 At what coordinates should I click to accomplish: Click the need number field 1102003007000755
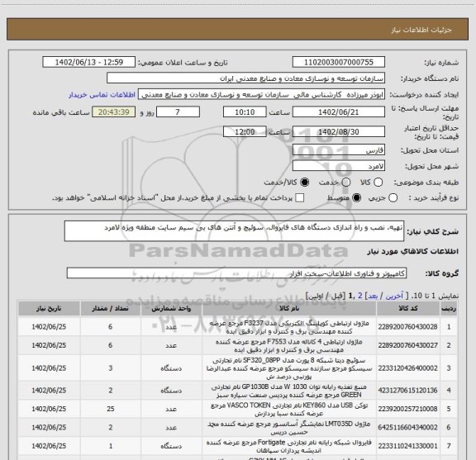pyautogui.click(x=339, y=62)
